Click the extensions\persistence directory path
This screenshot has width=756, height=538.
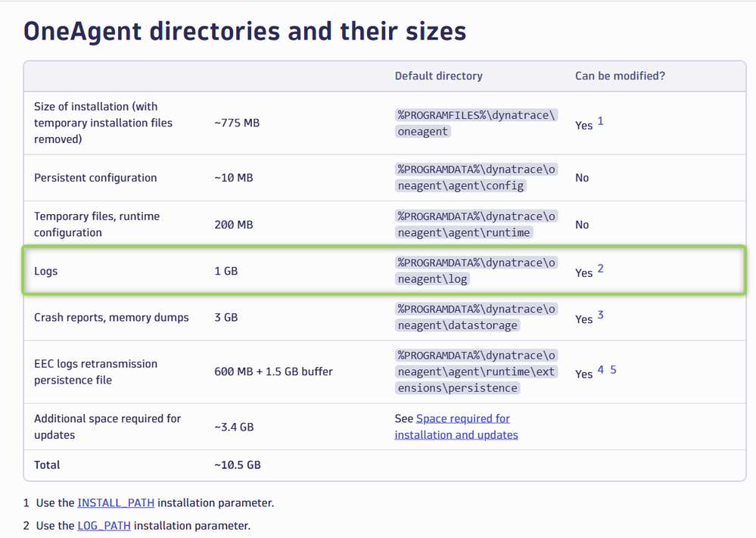(x=476, y=372)
